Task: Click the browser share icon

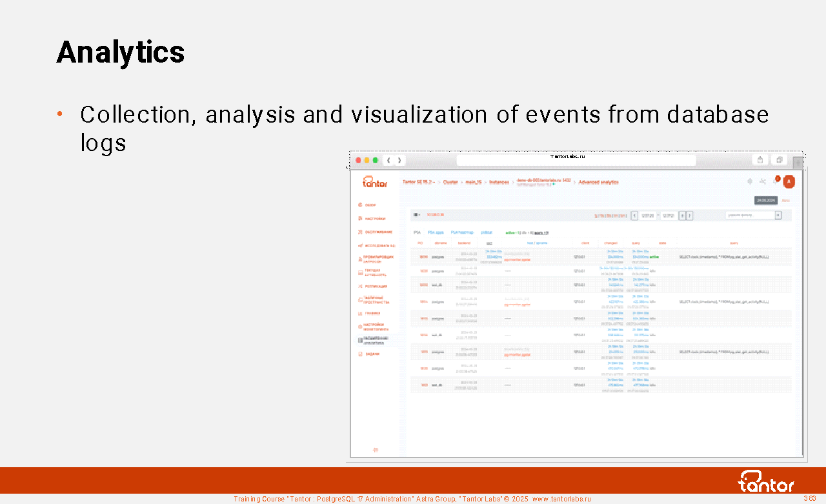Action: pos(760,160)
